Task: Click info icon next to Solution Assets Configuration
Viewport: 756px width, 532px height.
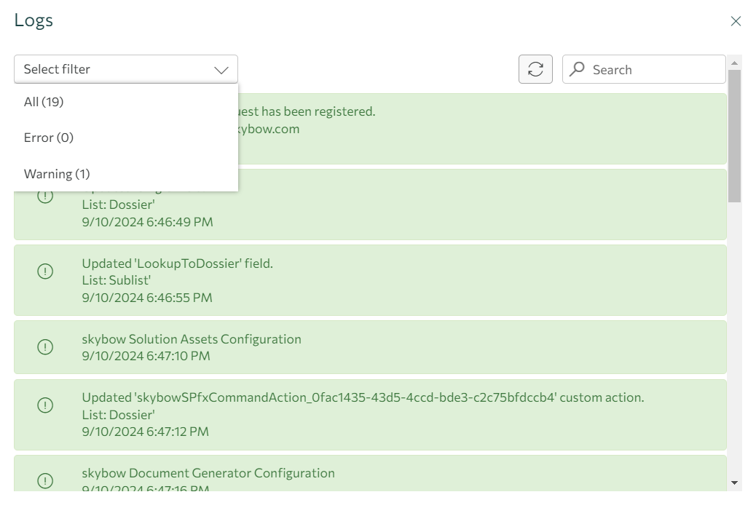Action: pos(45,347)
